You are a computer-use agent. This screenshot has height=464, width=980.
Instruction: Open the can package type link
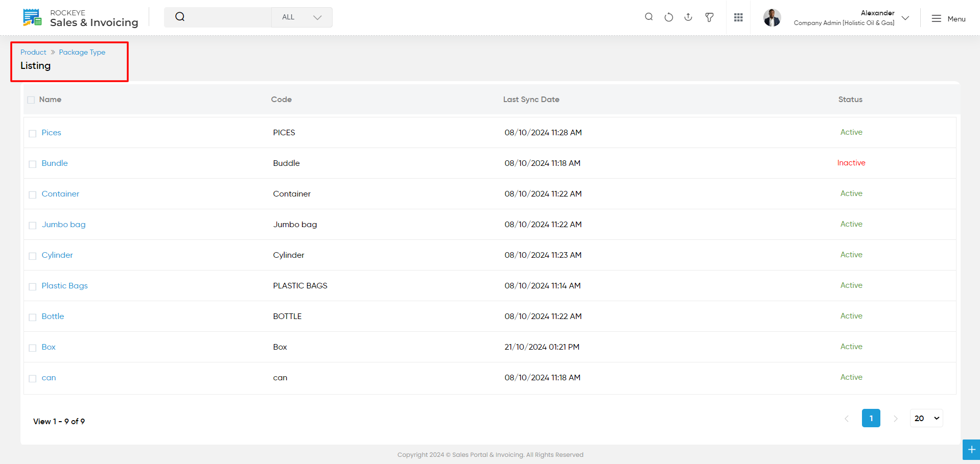(49, 378)
